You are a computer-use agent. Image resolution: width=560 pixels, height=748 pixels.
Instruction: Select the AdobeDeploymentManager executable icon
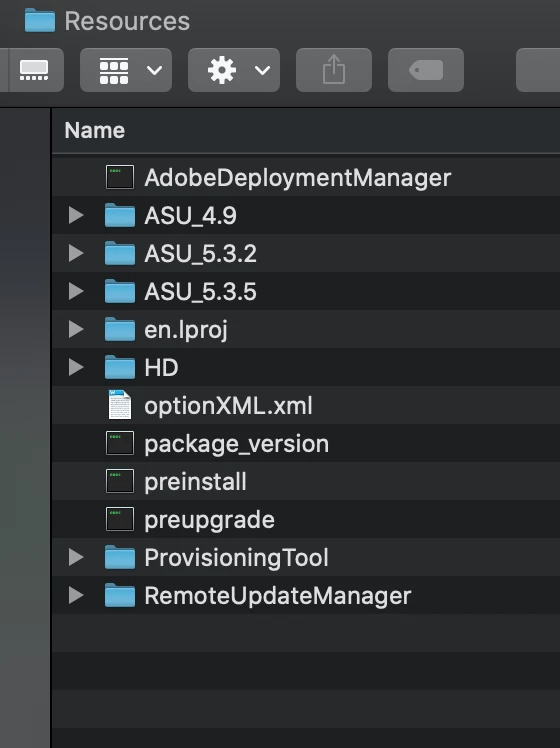[120, 177]
